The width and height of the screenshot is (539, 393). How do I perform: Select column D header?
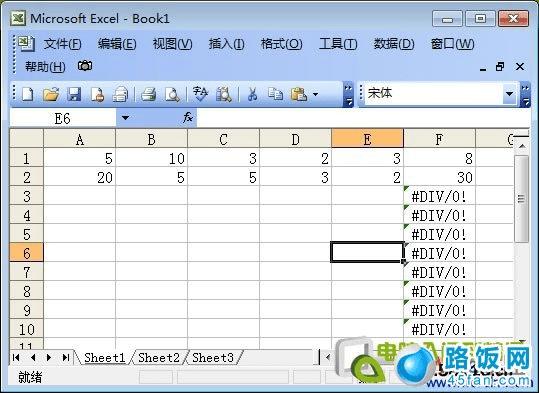click(x=295, y=139)
